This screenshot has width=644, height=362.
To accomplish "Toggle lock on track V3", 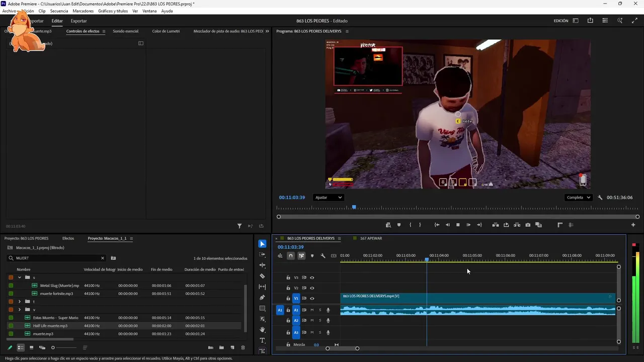I will click(288, 278).
